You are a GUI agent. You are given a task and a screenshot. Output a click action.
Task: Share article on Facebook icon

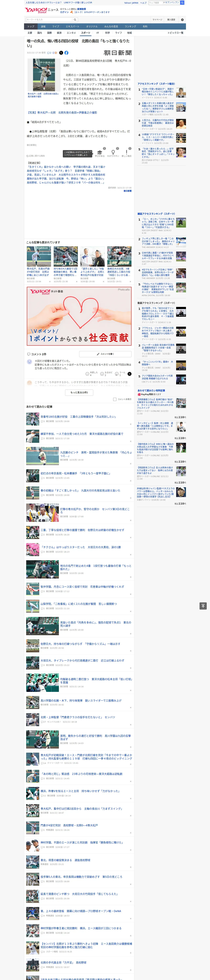click(x=66, y=53)
